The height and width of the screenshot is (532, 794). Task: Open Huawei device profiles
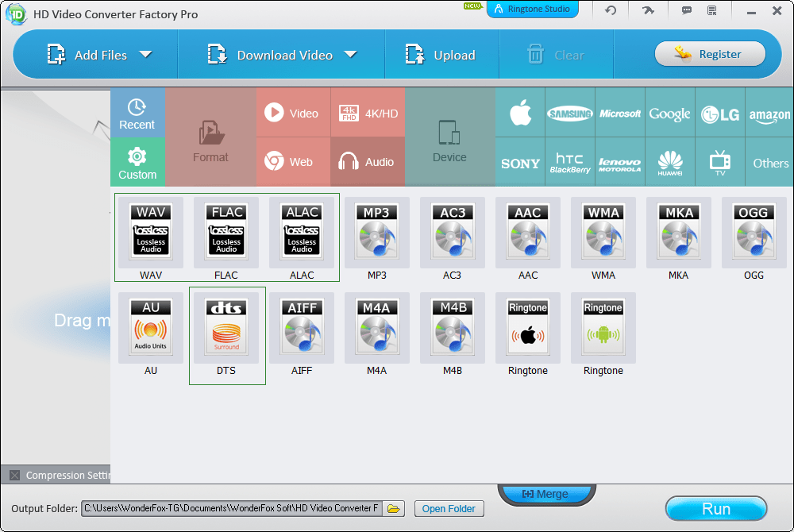point(670,162)
